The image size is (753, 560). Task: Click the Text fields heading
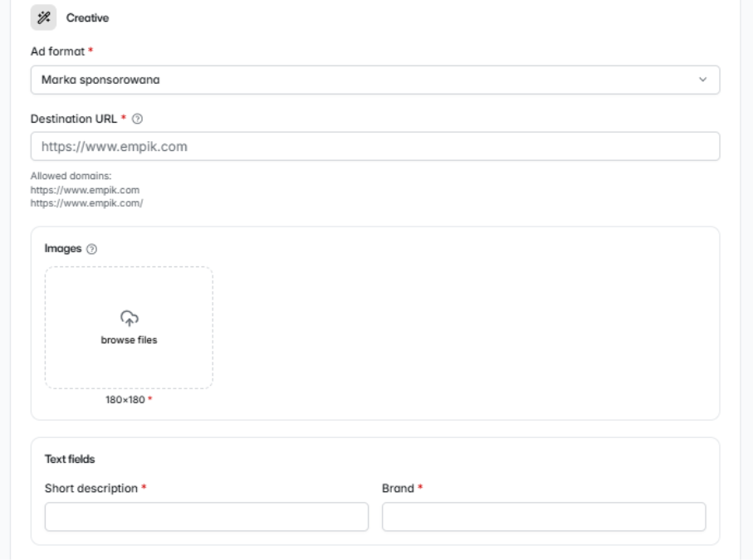(x=70, y=460)
